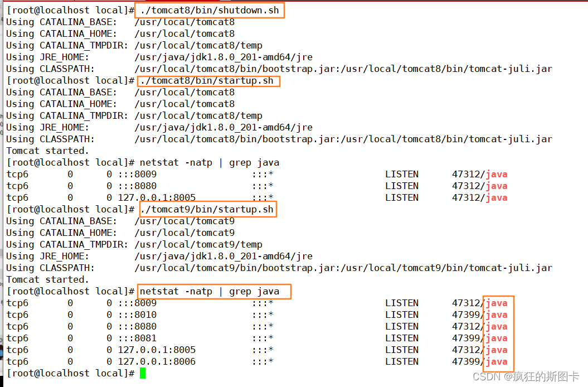Select the /usr/local/tomcat9/temp path

tap(199, 245)
